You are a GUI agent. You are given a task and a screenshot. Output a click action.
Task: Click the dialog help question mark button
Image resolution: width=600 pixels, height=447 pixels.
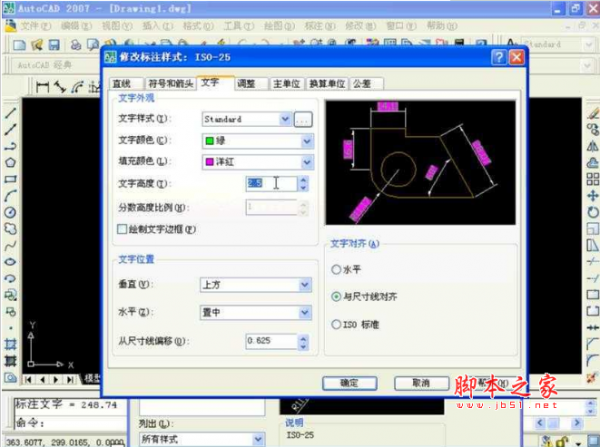[x=499, y=57]
